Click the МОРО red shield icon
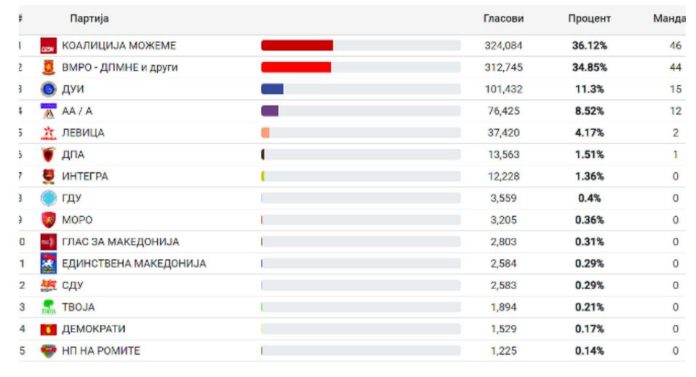 (48, 220)
